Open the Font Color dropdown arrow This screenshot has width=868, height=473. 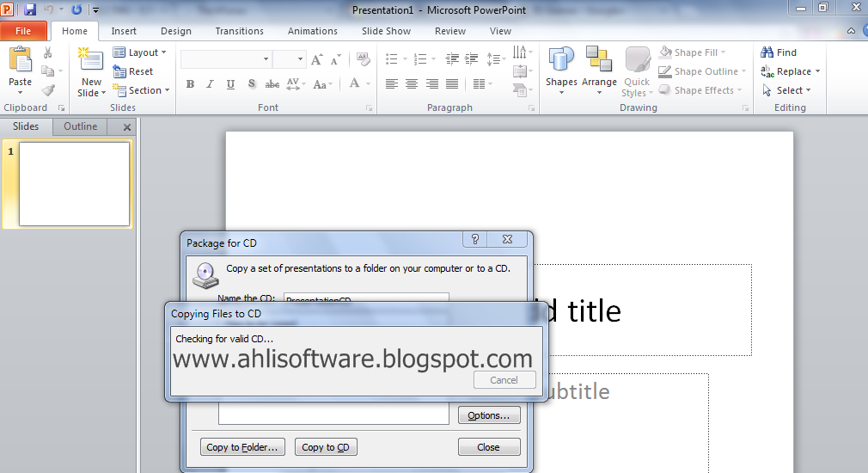368,84
